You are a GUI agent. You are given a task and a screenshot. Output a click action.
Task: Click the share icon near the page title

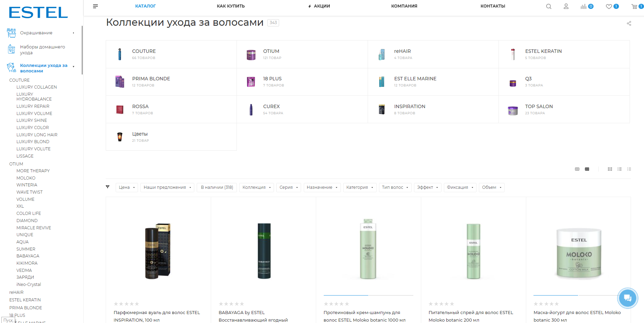629,23
